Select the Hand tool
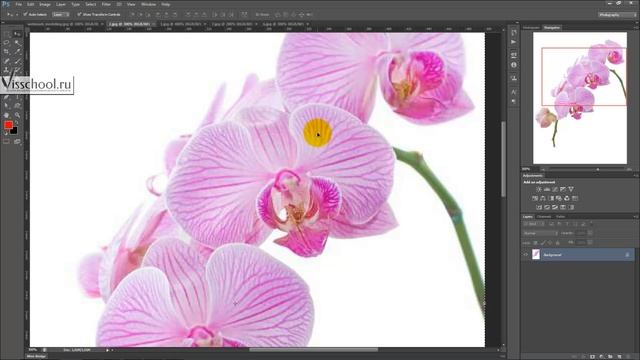The image size is (640, 360). pyautogui.click(x=6, y=116)
